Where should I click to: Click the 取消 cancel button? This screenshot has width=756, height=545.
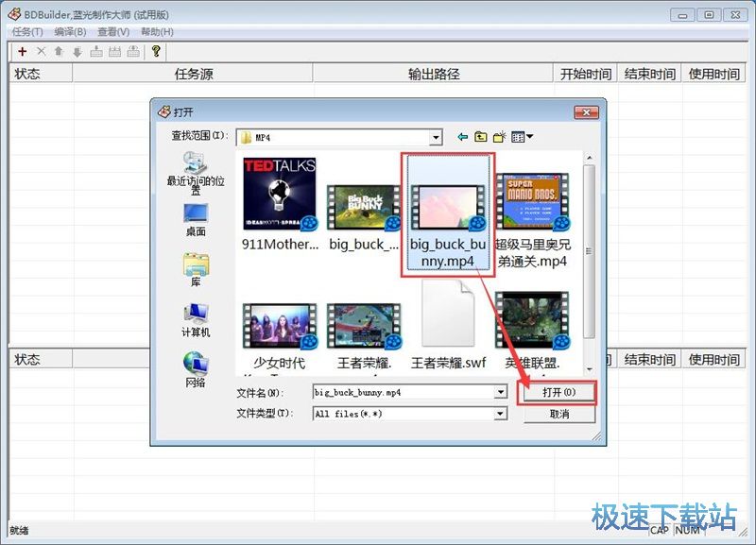click(x=558, y=414)
